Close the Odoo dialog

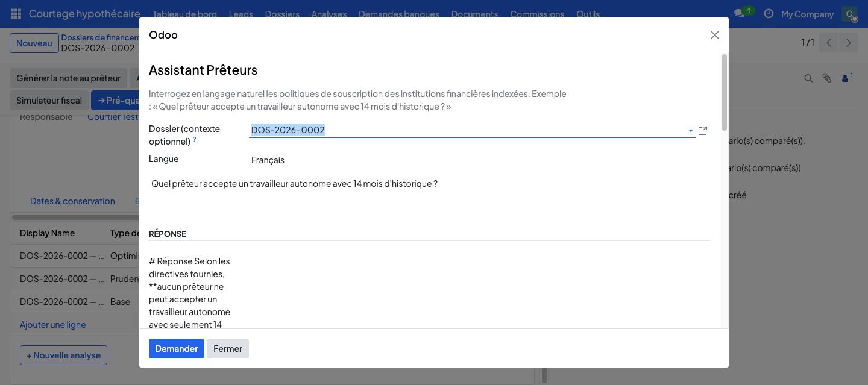point(715,35)
